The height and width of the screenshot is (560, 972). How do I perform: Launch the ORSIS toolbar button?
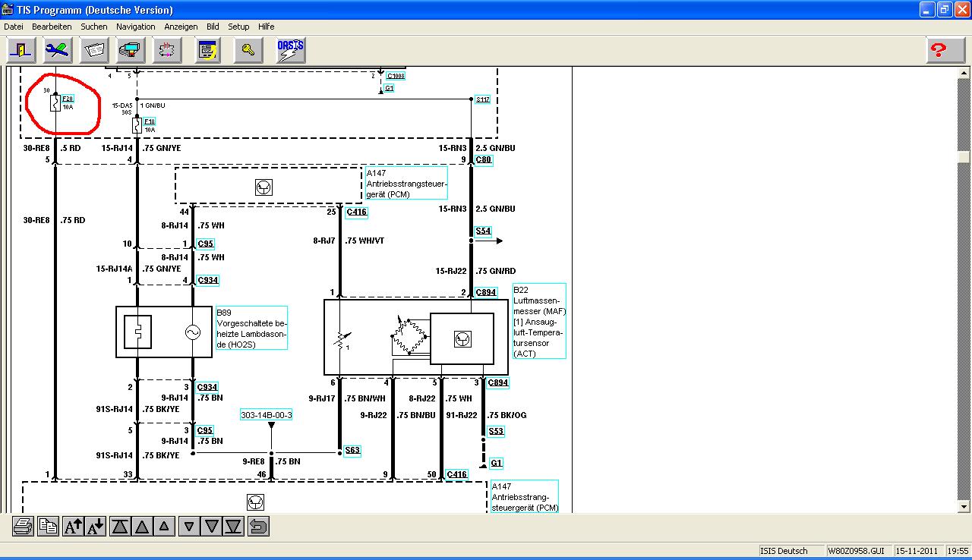(291, 50)
